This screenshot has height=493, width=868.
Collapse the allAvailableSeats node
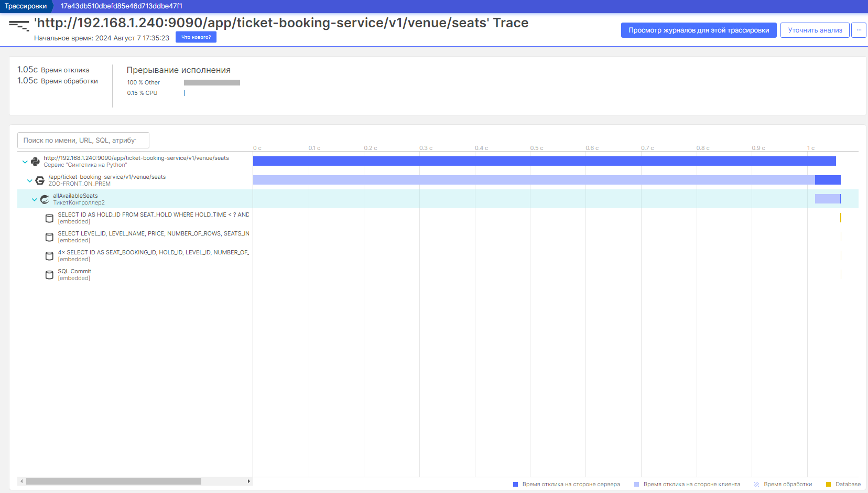tap(34, 200)
